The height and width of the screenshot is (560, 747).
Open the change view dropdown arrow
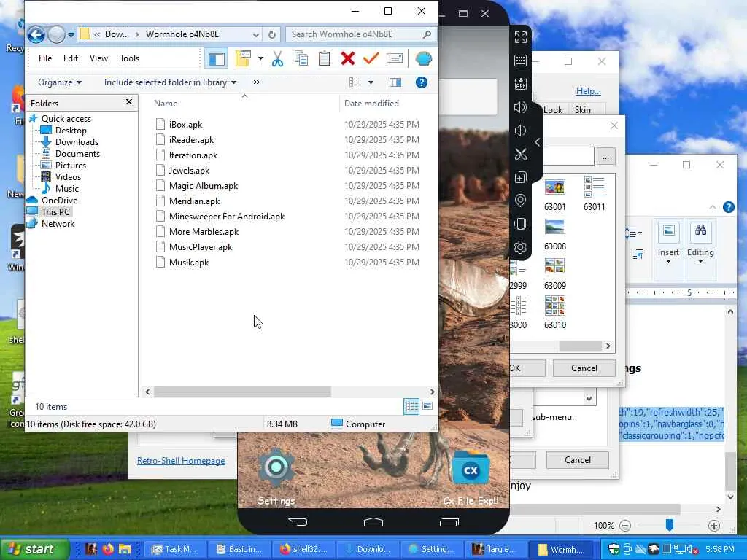(371, 82)
